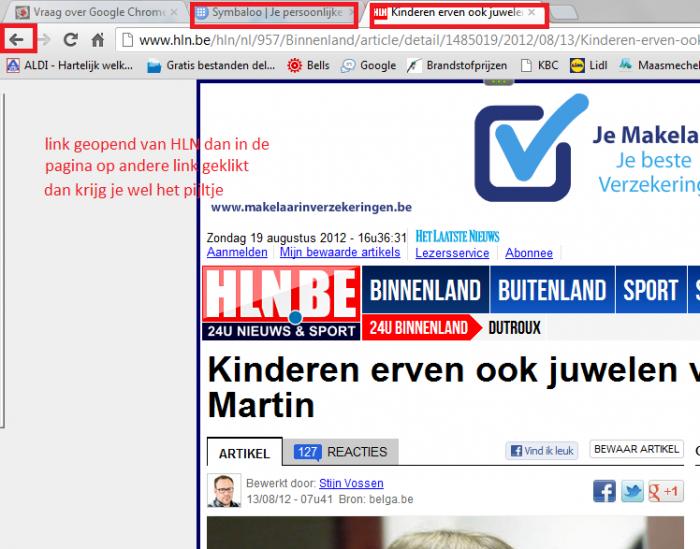Click the Google +1 icon
The height and width of the screenshot is (549, 700).
[666, 491]
